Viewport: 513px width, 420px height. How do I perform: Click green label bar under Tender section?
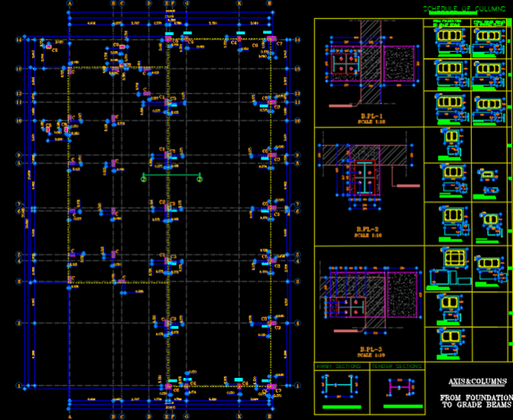pyautogui.click(x=403, y=407)
